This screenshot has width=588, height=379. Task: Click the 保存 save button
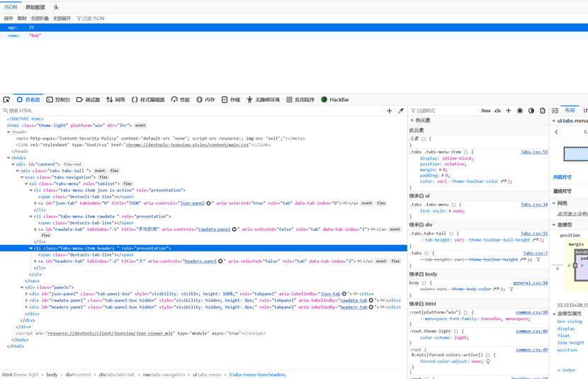(9, 18)
